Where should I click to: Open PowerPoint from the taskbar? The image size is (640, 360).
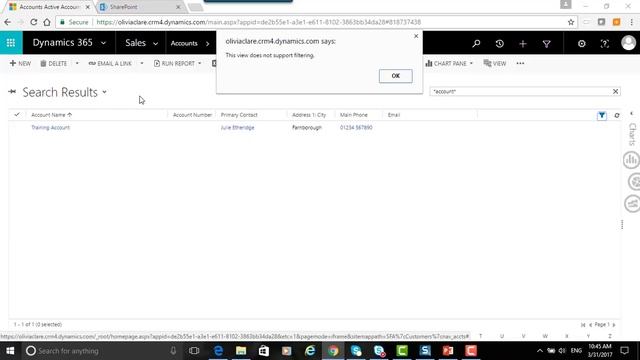448,351
